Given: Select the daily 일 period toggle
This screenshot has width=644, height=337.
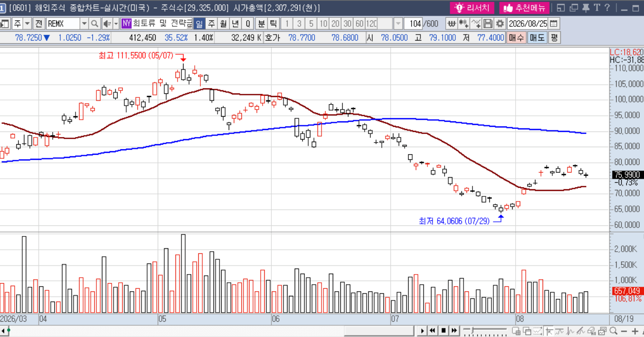Looking at the screenshot, I should (199, 24).
